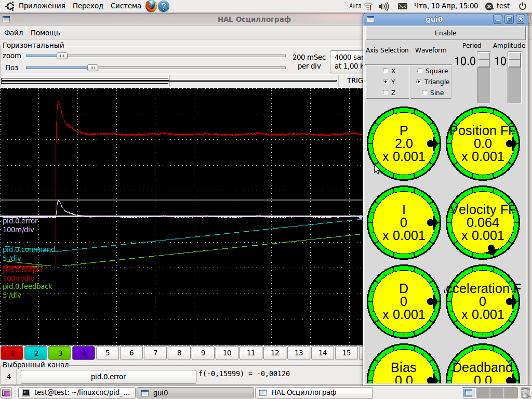Select red channel 1 button
The image size is (532, 399).
coord(11,353)
